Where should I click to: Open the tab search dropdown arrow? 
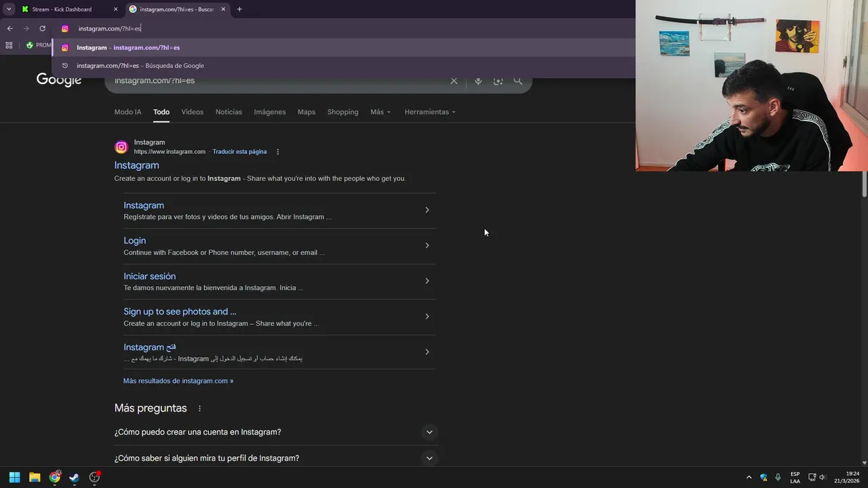9,9
